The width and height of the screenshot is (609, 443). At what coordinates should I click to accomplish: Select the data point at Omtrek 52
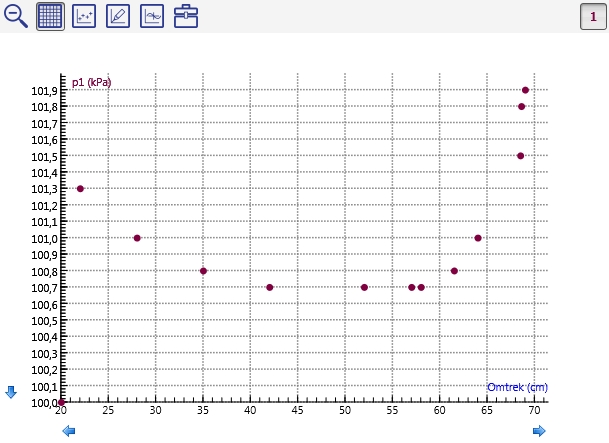(364, 287)
